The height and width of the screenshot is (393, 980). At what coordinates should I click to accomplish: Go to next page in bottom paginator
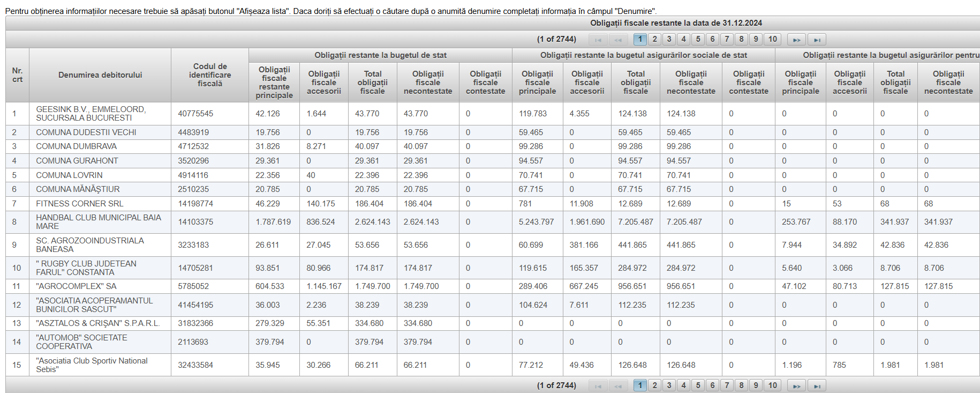coord(796,385)
